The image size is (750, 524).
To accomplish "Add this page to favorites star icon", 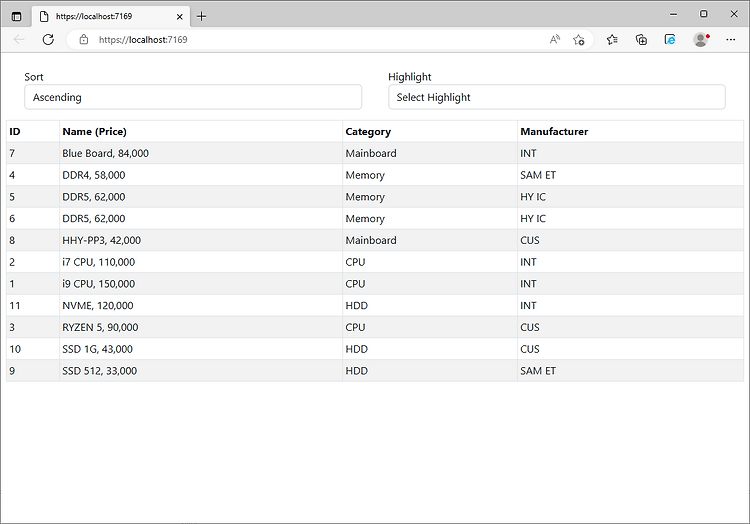I will 579,40.
